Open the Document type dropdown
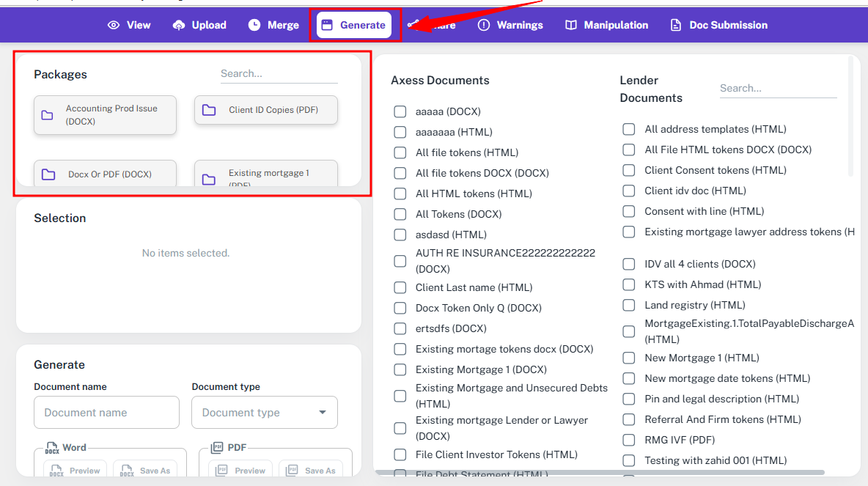The image size is (868, 486). tap(264, 413)
